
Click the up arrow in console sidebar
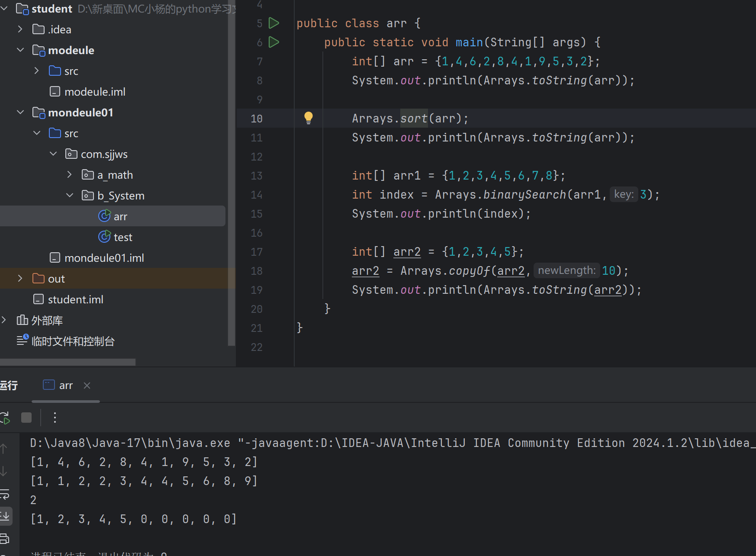[x=4, y=449]
